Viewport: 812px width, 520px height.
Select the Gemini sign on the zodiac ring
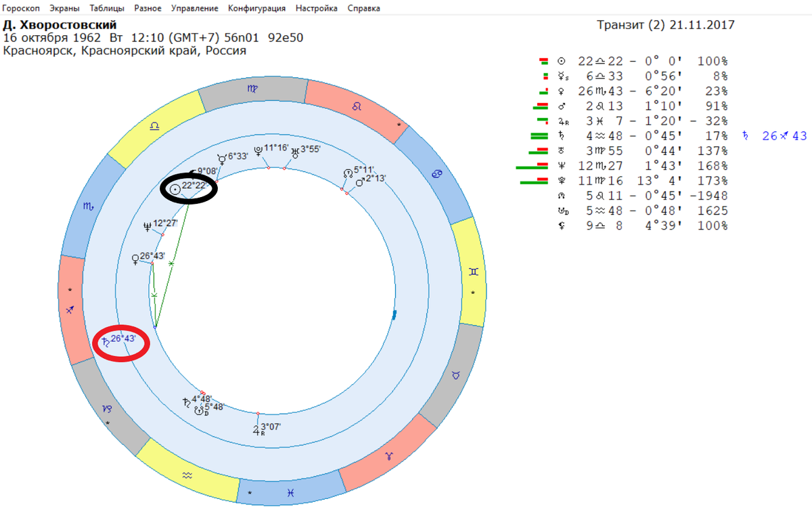(x=474, y=271)
